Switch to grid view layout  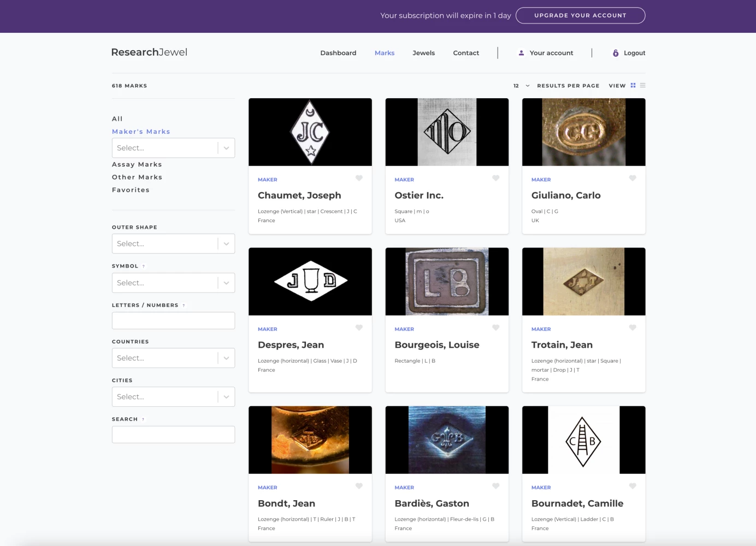tap(633, 86)
